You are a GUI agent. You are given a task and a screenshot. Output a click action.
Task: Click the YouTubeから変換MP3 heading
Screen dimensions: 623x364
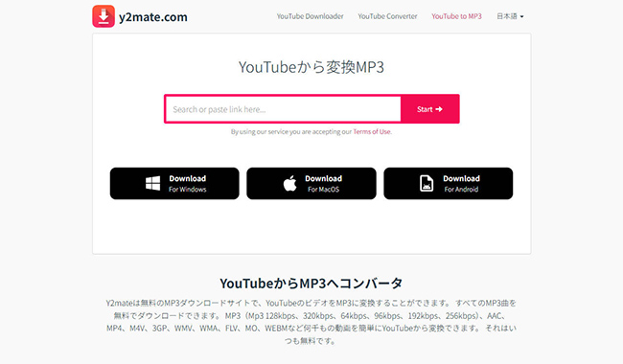pyautogui.click(x=311, y=67)
